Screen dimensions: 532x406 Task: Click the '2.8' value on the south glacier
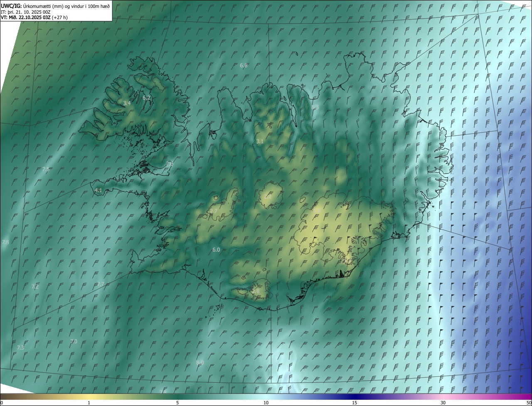256,291
